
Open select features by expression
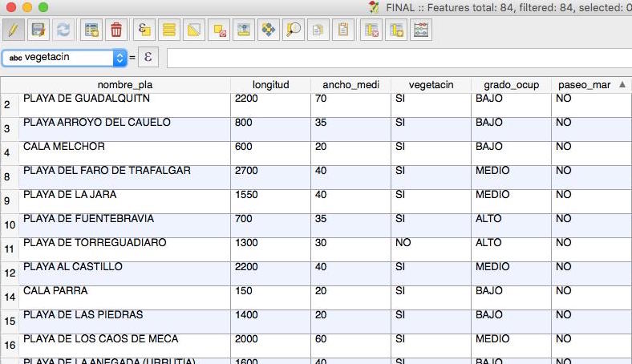144,30
